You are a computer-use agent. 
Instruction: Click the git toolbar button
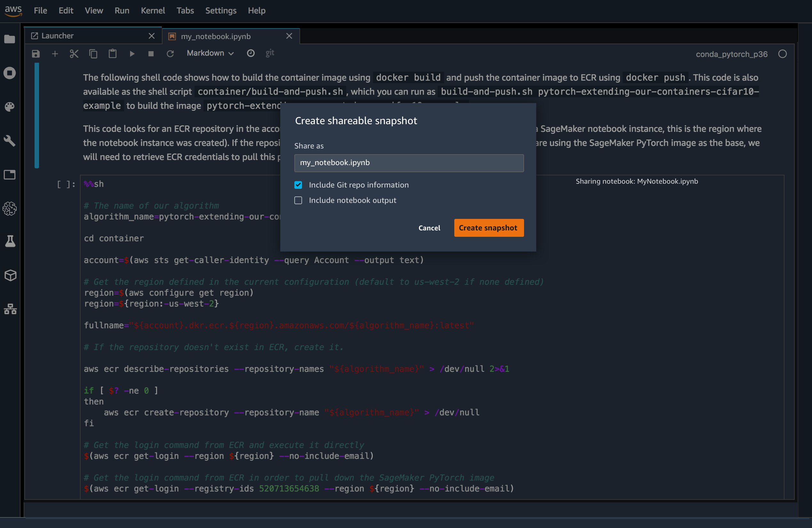(269, 53)
